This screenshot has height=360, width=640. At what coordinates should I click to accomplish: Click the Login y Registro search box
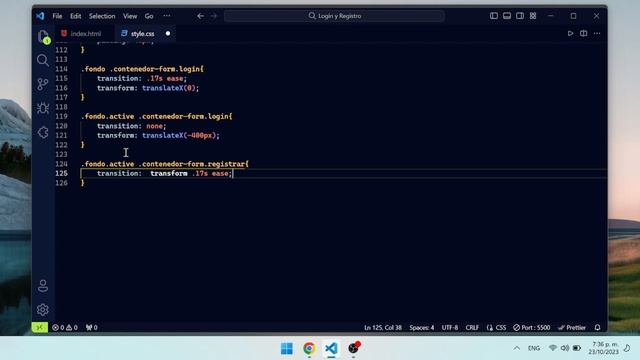[334, 16]
